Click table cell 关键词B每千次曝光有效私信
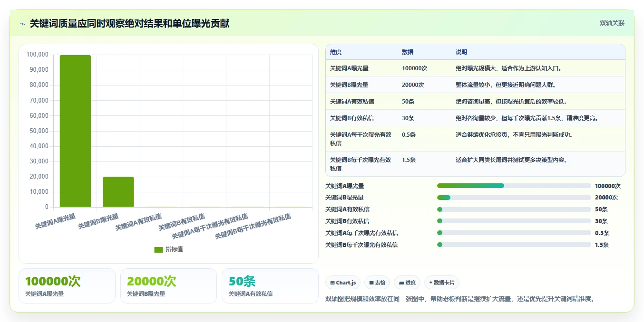The height and width of the screenshot is (322, 644). (x=361, y=164)
